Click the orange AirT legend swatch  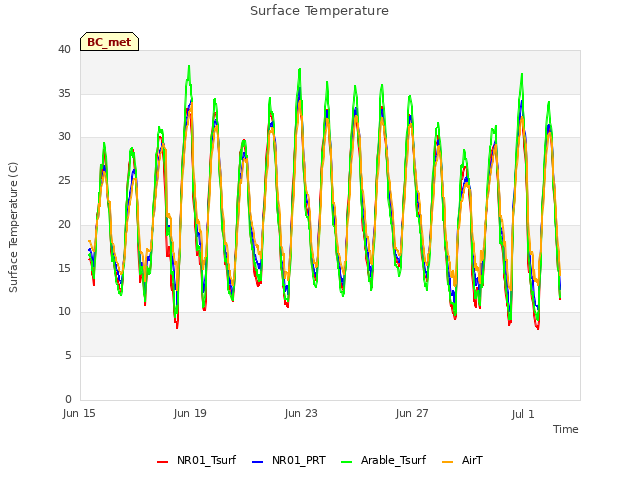pyautogui.click(x=447, y=462)
